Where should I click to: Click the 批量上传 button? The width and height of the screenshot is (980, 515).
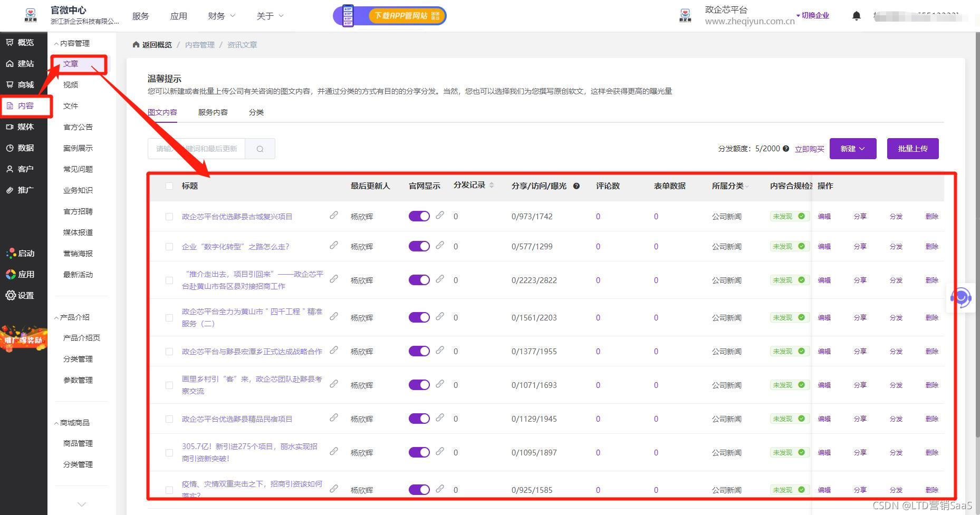click(913, 149)
